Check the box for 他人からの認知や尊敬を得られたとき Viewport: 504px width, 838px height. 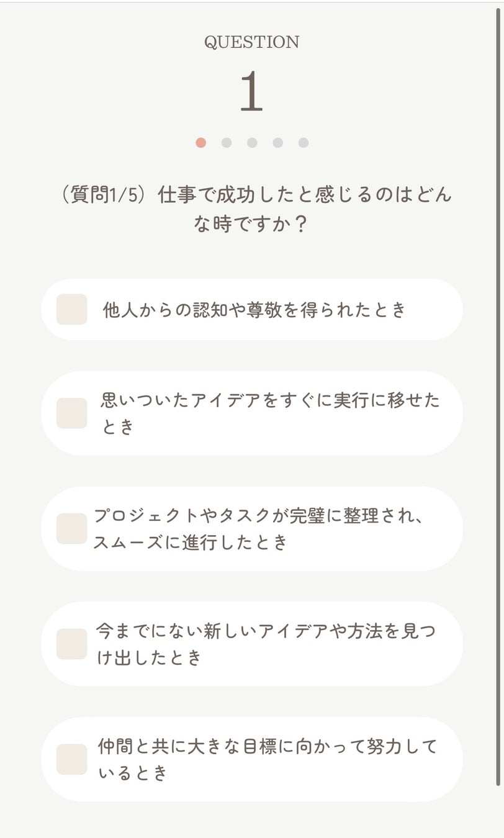(71, 309)
